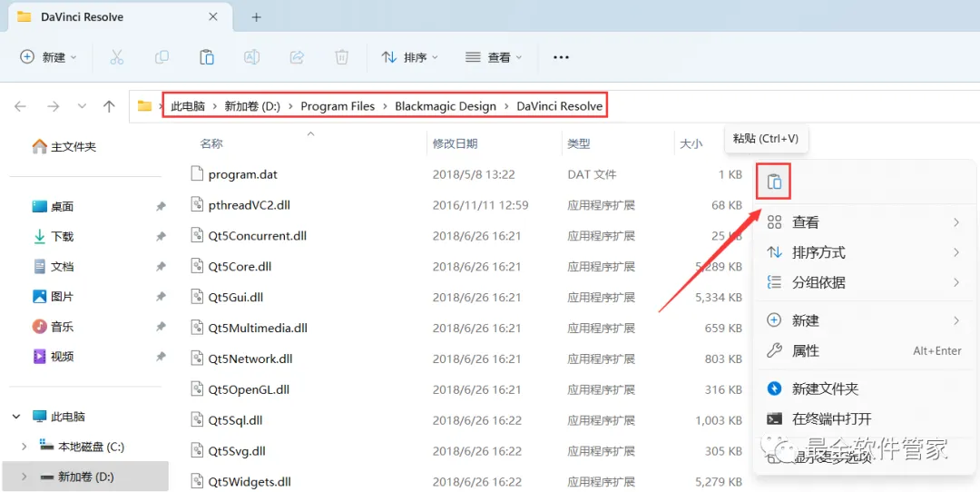Choose 新建文件夹 in context menu

pyautogui.click(x=864, y=389)
